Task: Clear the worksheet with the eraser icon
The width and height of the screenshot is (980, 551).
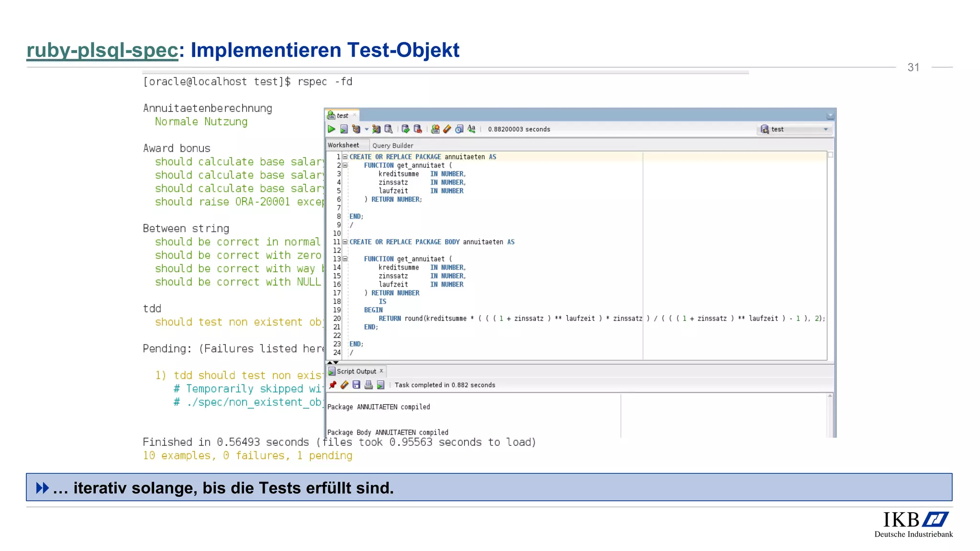Action: tap(447, 129)
